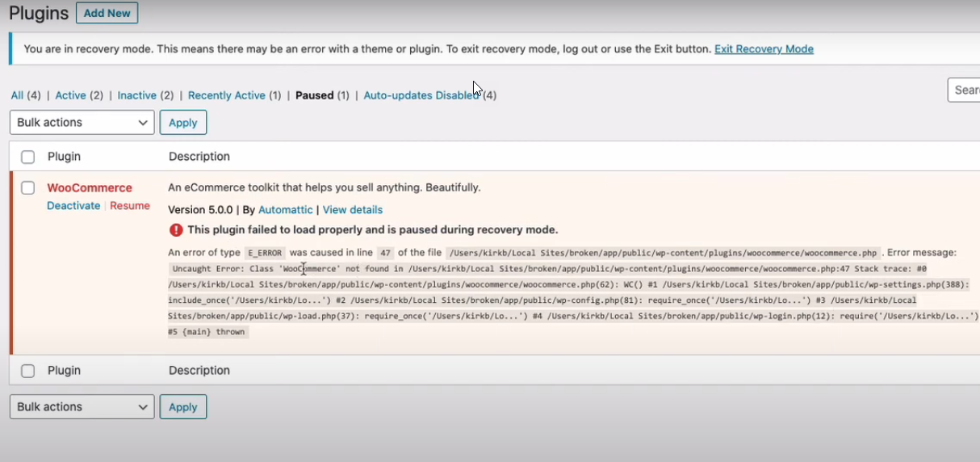Click the Plugin column header at top
The image size is (980, 462).
pos(64,157)
